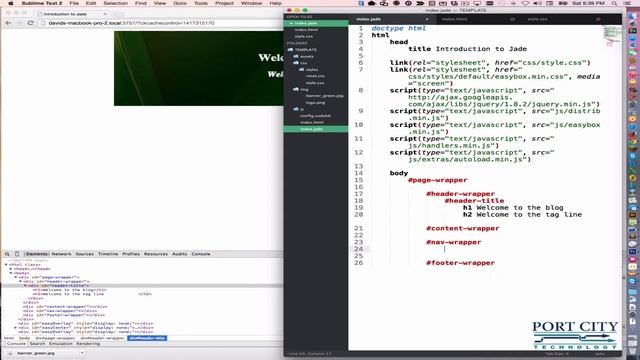Close the Introduction to Jade browser tab
This screenshot has height=360, width=640.
pyautogui.click(x=105, y=14)
